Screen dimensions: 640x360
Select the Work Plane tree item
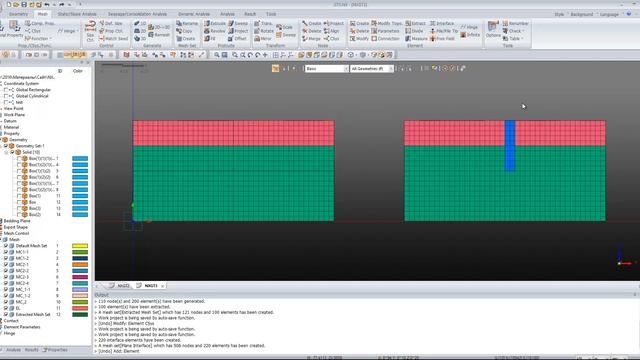[x=14, y=115]
